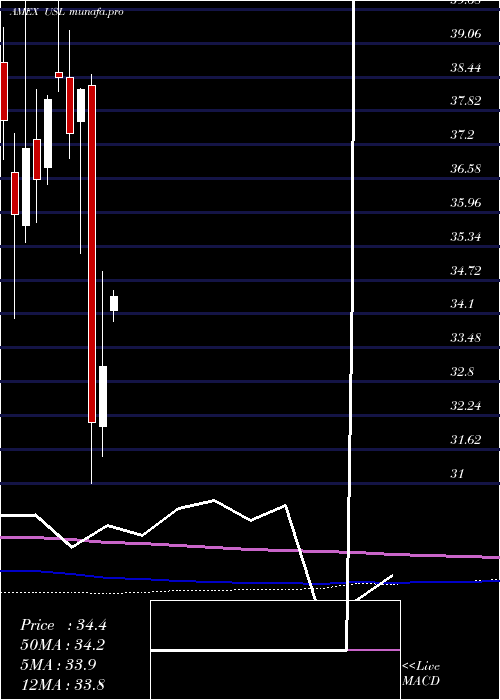This screenshot has height=700, width=500.
Task: Click the 36.58 price axis label
Action: click(x=466, y=169)
